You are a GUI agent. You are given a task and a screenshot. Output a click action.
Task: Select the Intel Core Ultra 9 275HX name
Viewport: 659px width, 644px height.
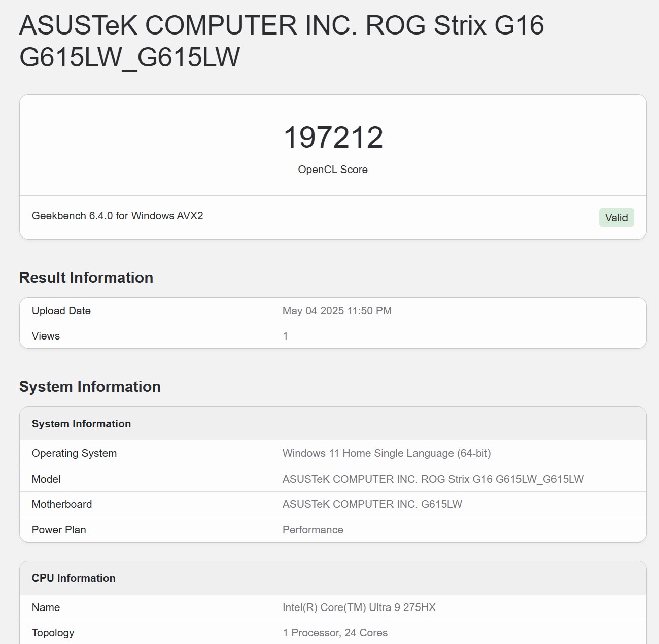pos(359,607)
